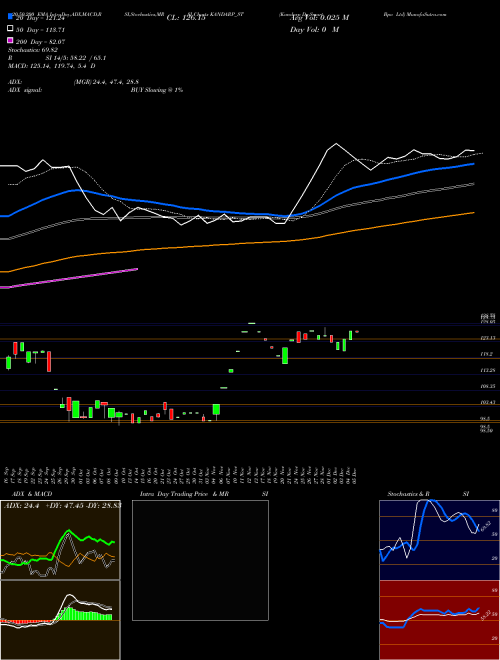The image size is (500, 660).
Task: Click the empty Intra Day Trading Price panel
Action: coord(200,560)
